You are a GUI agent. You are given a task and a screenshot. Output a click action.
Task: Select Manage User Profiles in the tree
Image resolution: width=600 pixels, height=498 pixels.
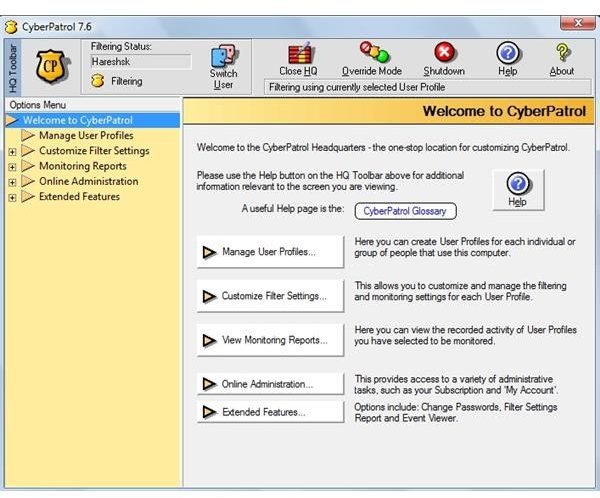[x=86, y=136]
